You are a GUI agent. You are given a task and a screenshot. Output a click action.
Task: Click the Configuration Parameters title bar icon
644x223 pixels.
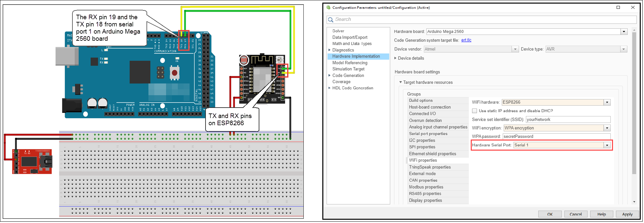pos(329,7)
